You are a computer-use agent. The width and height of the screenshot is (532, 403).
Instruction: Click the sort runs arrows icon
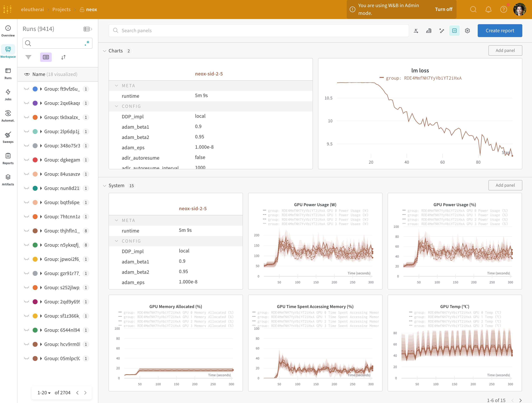coord(63,57)
